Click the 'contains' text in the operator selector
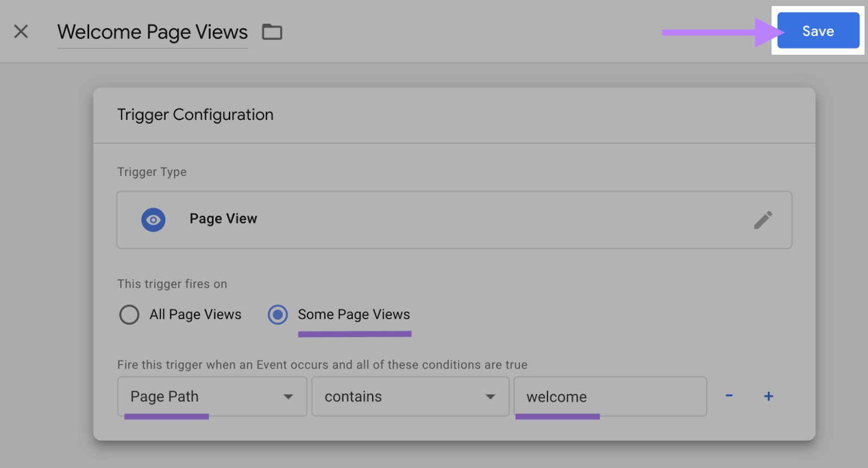 tap(353, 397)
